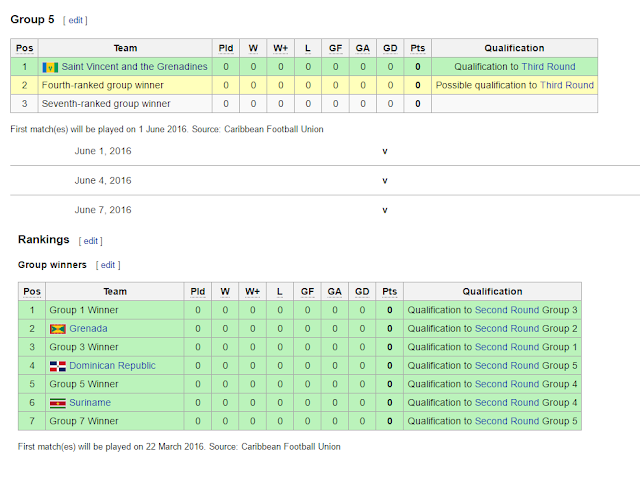The height and width of the screenshot is (484, 640).
Task: Open Second Round link in Group 7 Winner row
Action: click(507, 421)
